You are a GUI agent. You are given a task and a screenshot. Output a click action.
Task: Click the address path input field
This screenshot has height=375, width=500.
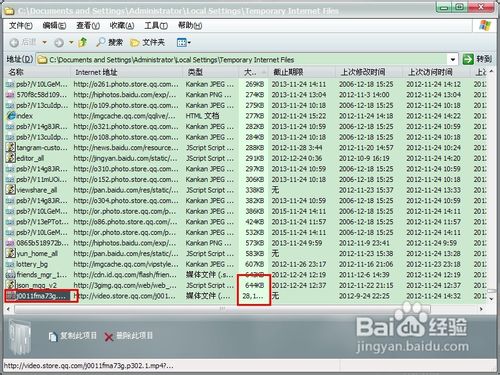pyautogui.click(x=247, y=60)
